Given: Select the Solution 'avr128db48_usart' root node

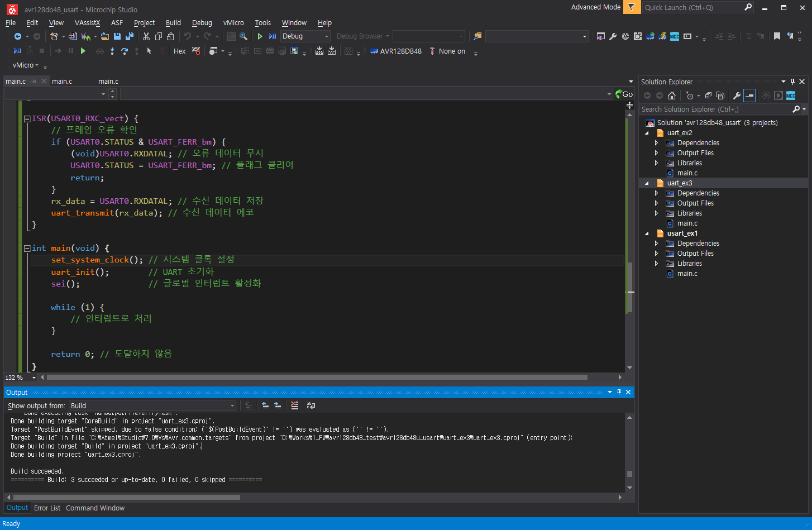Looking at the screenshot, I should (717, 123).
